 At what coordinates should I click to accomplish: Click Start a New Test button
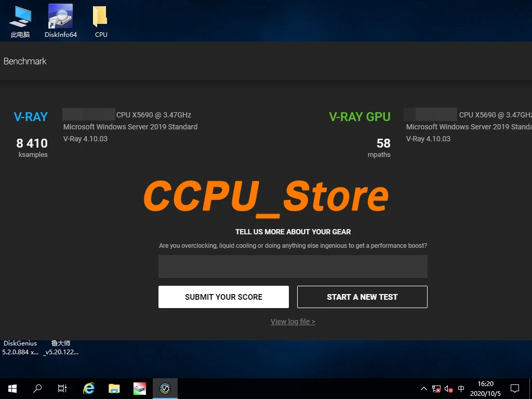(362, 297)
